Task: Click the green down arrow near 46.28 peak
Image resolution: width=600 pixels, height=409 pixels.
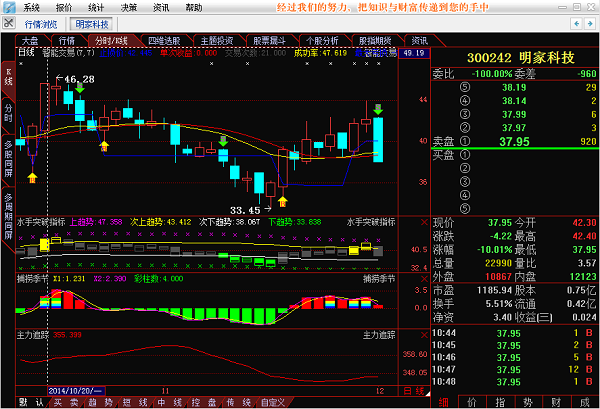Action: point(80,90)
